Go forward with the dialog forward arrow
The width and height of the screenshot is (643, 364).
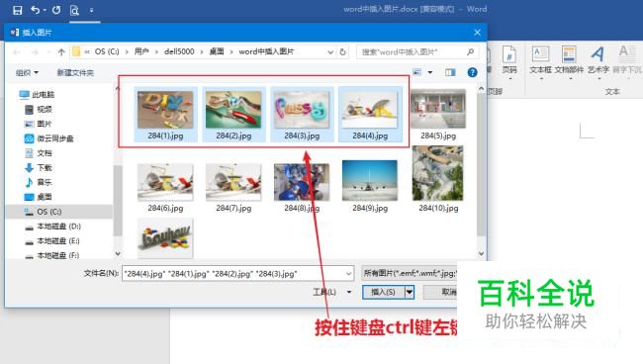point(35,52)
